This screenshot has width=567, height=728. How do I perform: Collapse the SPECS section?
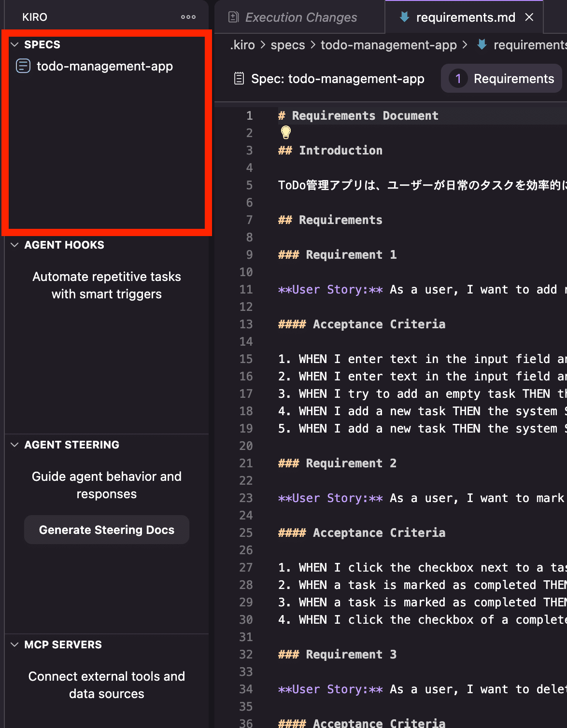15,44
